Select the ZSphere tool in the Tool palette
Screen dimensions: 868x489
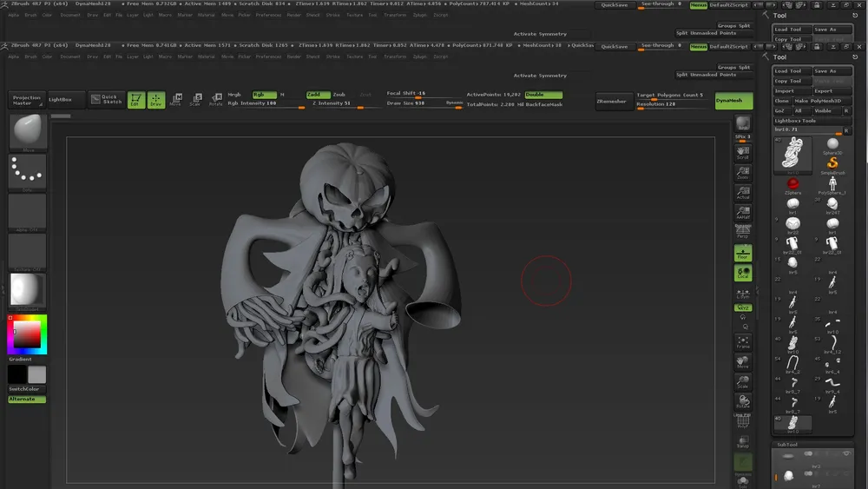click(x=792, y=184)
